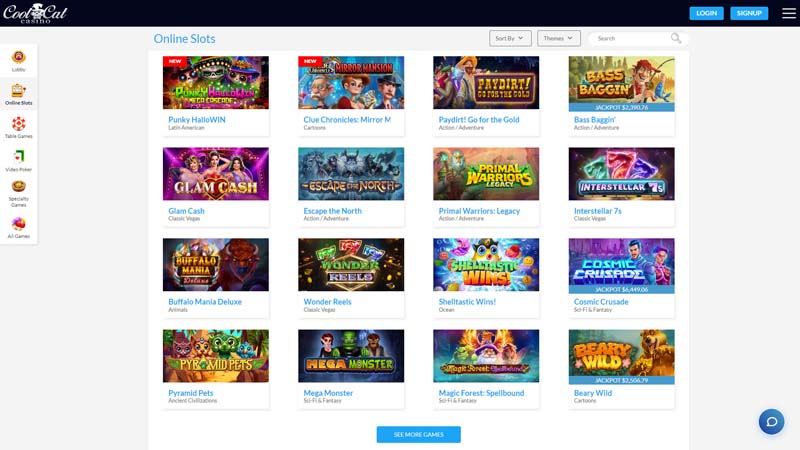The height and width of the screenshot is (450, 800).
Task: Open the Lobby sidebar icon
Action: pyautogui.click(x=18, y=57)
